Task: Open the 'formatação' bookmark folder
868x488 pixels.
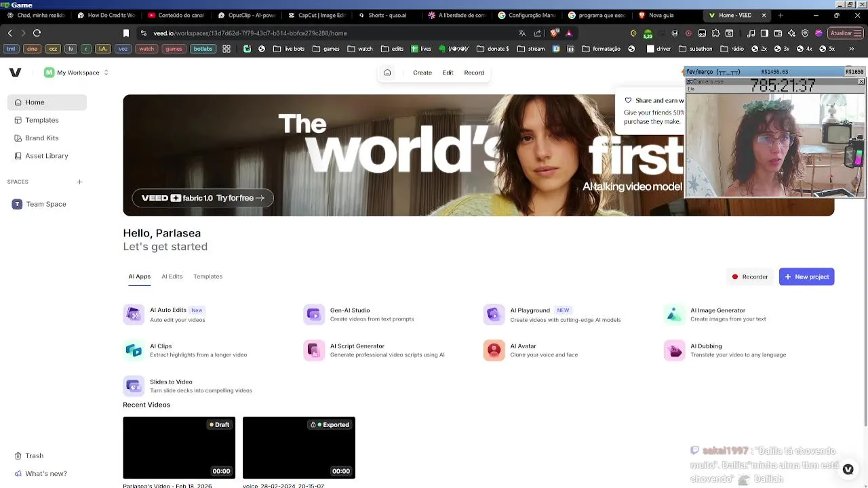Action: tap(601, 49)
